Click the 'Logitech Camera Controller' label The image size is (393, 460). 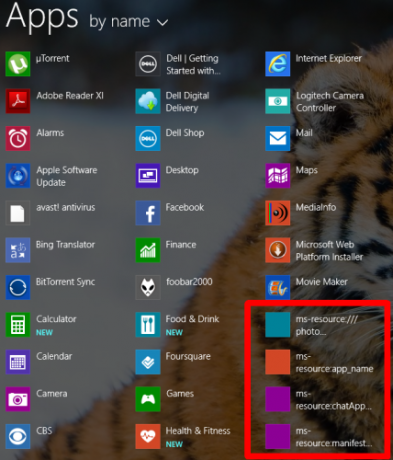tap(330, 102)
